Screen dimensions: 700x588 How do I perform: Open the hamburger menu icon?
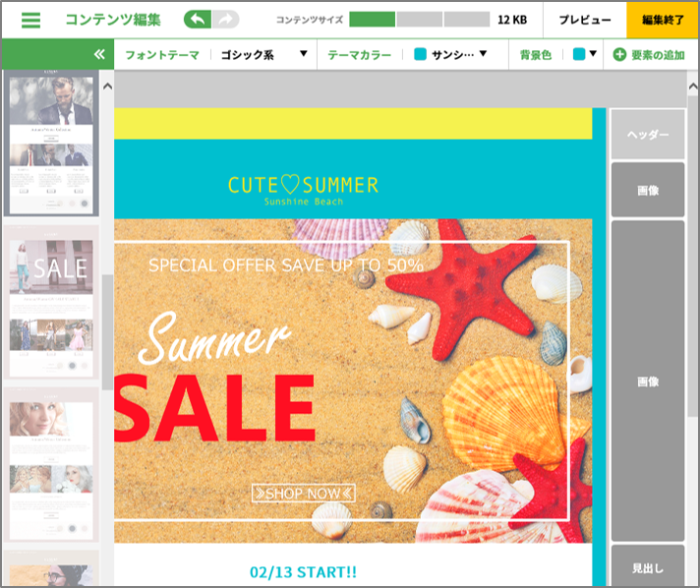click(x=30, y=20)
